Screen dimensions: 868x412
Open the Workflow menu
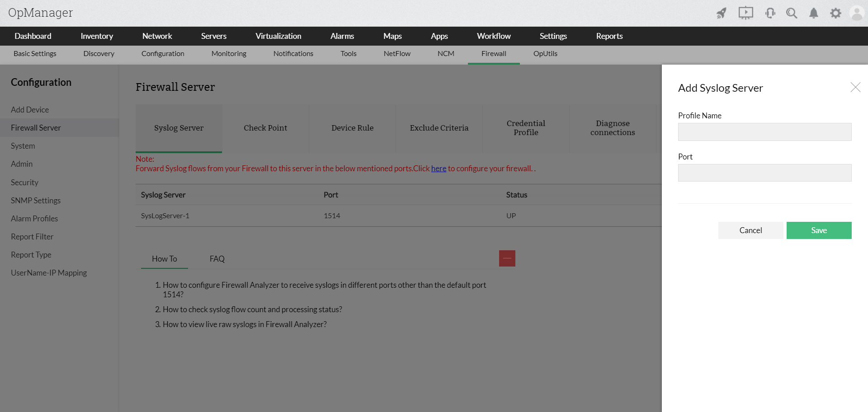(494, 36)
